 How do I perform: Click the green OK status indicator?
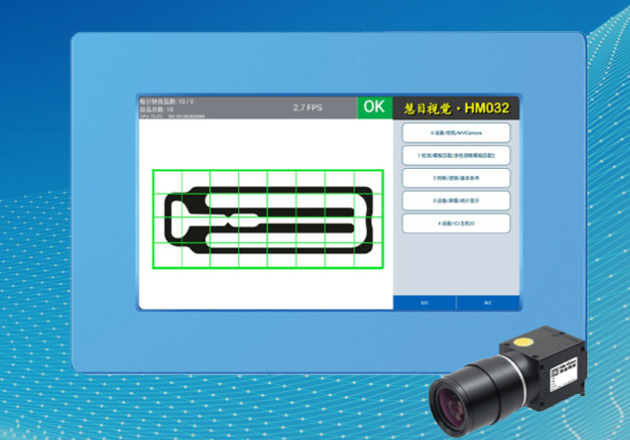point(373,107)
